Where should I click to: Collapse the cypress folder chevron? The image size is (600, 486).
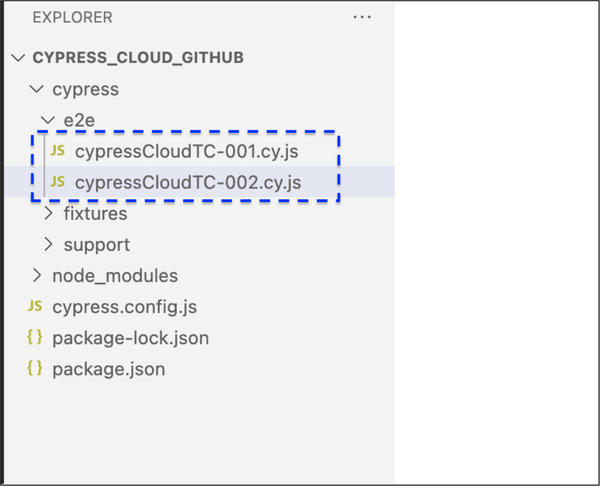click(36, 89)
